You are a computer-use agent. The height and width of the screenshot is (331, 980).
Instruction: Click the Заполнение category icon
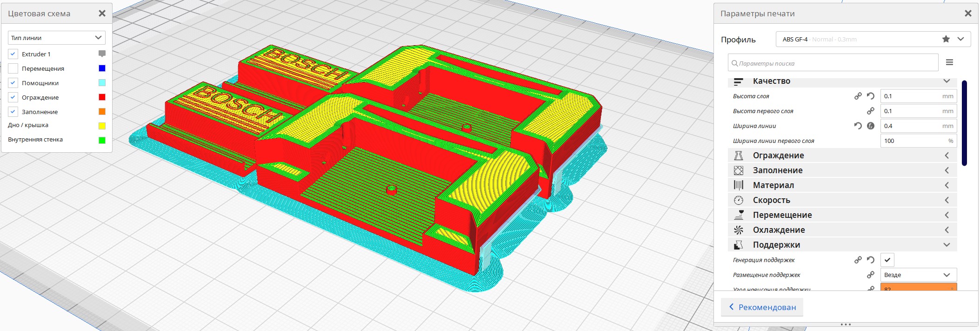(738, 170)
